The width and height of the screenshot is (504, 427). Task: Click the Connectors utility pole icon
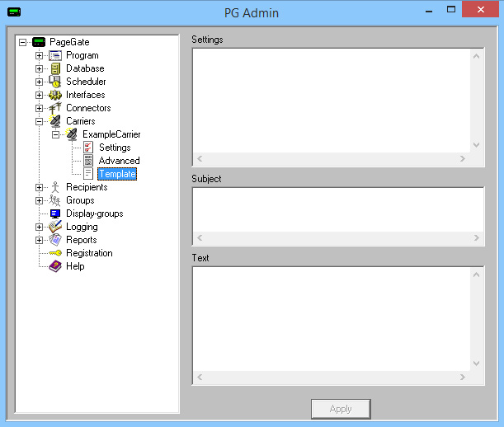pos(55,108)
